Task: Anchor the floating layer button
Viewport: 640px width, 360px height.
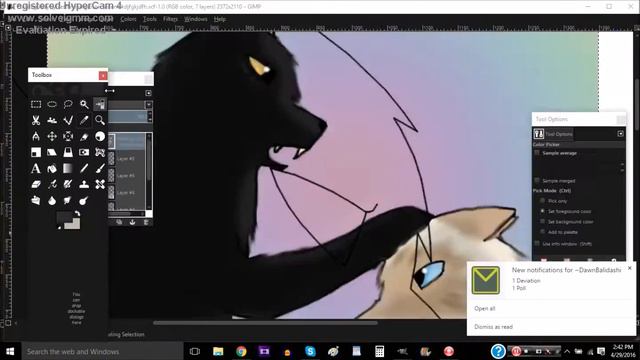Action: pyautogui.click(x=132, y=222)
